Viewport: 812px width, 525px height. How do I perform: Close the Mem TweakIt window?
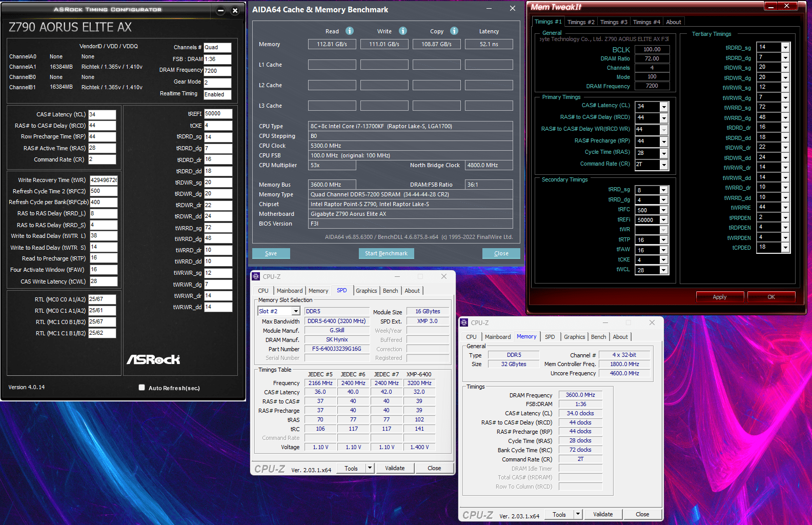click(787, 6)
